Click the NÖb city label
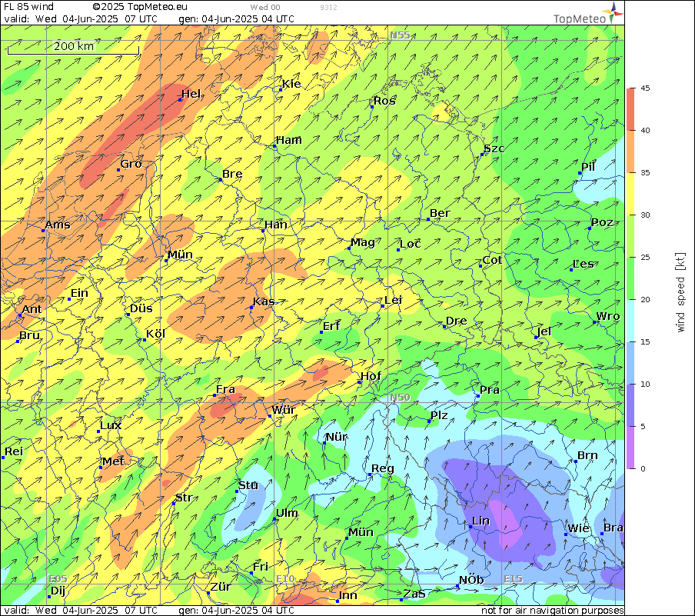Image resolution: width=695 pixels, height=616 pixels. point(471,580)
